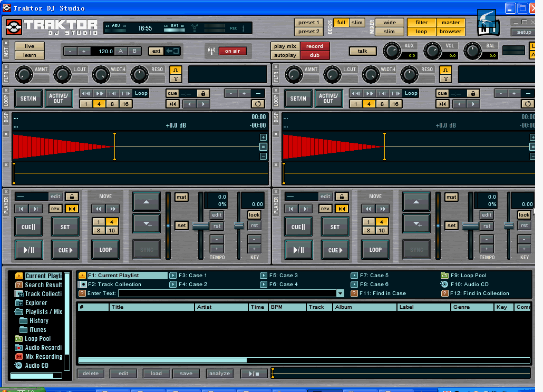Click the broadcast antenna icon
Screen dimensions: 543x392
pos(211,51)
